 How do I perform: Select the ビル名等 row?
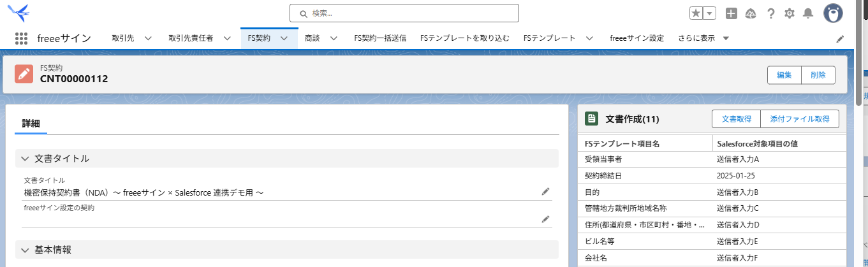pos(712,242)
